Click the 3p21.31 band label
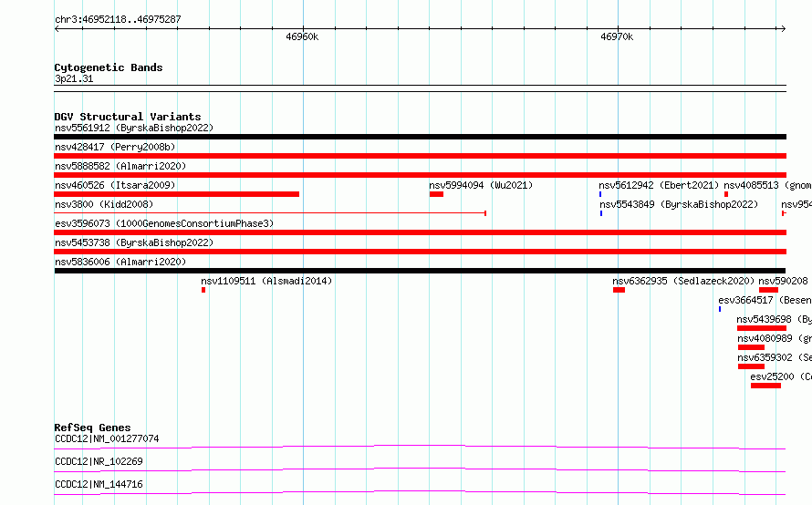 click(74, 78)
